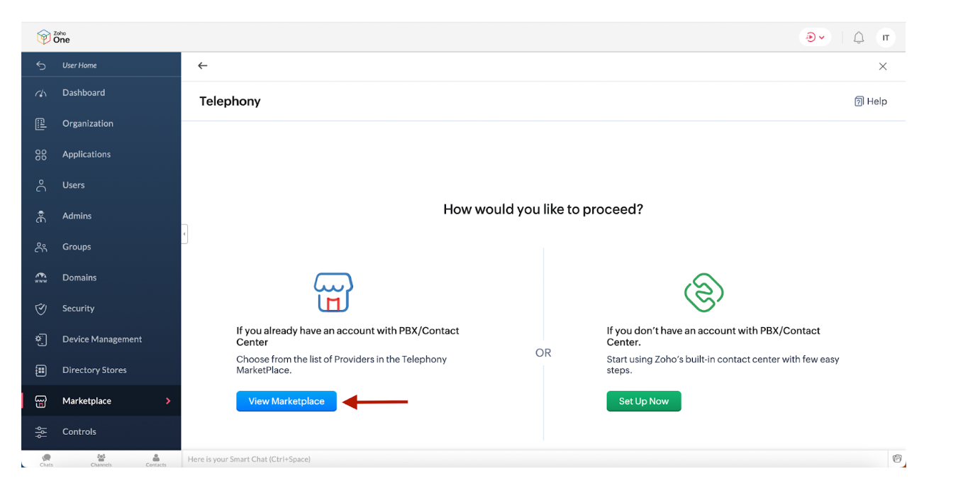Click the Domains www icon
The image size is (980, 498).
41,278
